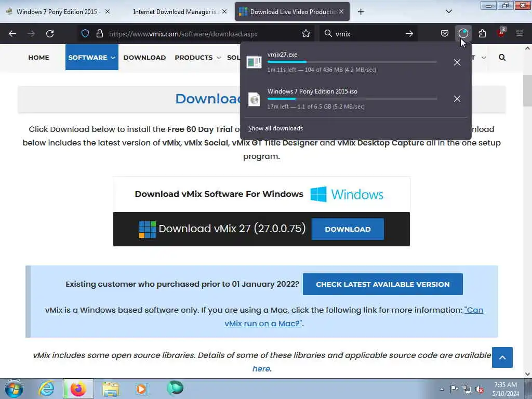Screen dimensions: 532x399
Task: Click the Firefox taskbar icon
Action: pos(78,389)
